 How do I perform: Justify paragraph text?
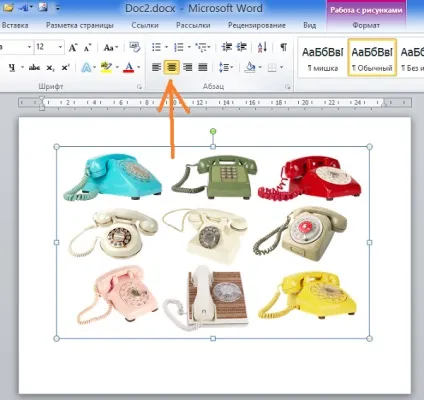(x=203, y=67)
